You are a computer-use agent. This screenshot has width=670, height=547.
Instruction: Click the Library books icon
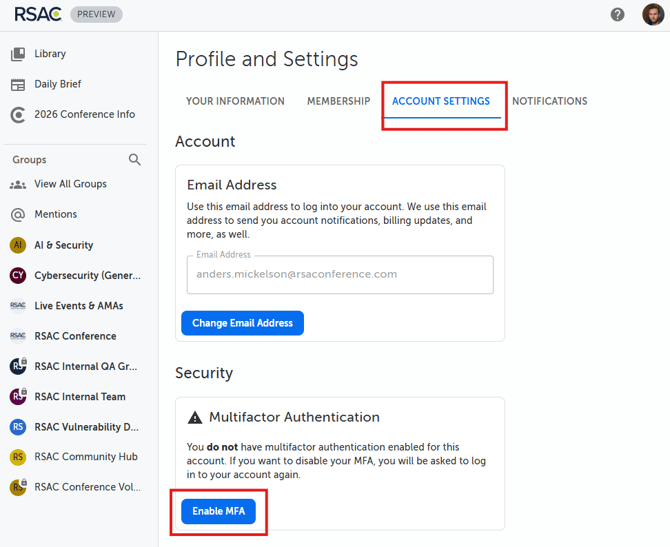tap(18, 54)
